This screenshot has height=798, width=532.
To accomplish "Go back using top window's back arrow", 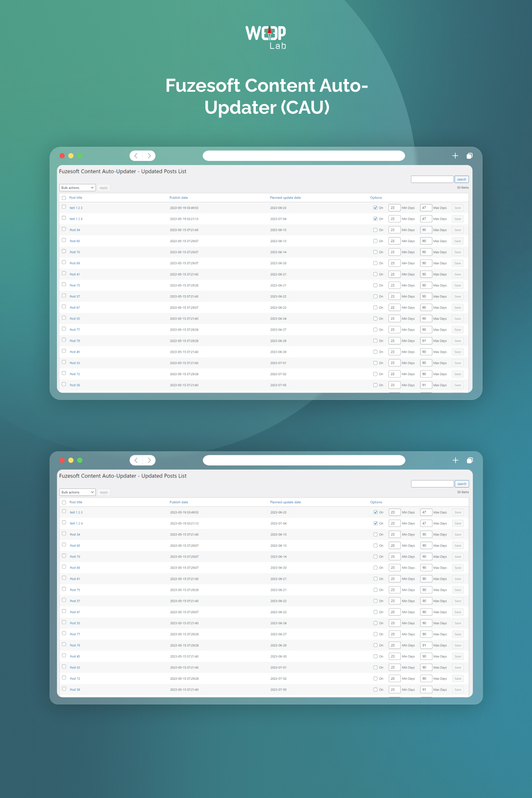I will (136, 156).
